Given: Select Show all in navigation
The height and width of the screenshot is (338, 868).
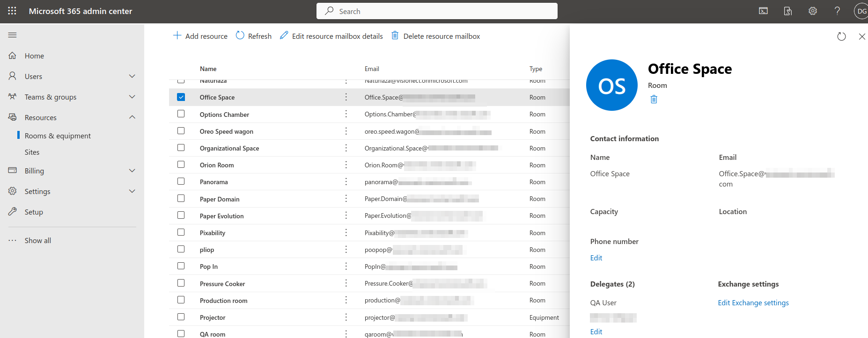Looking at the screenshot, I should [38, 240].
